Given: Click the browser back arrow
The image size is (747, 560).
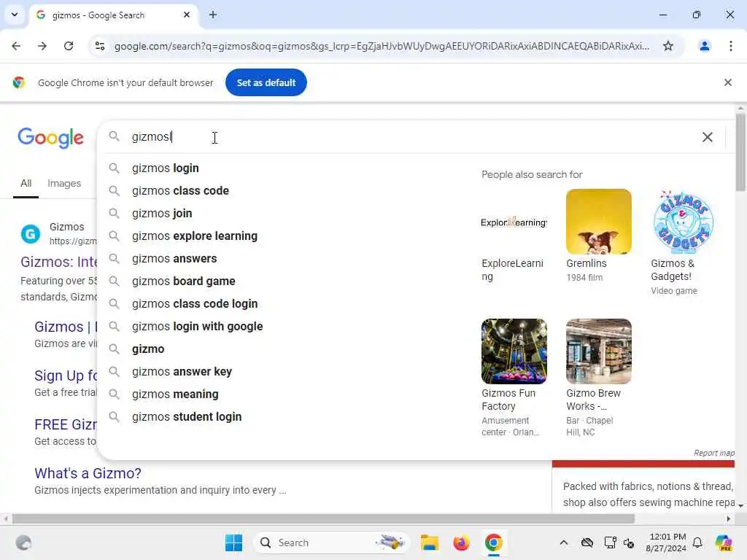Looking at the screenshot, I should click(16, 46).
